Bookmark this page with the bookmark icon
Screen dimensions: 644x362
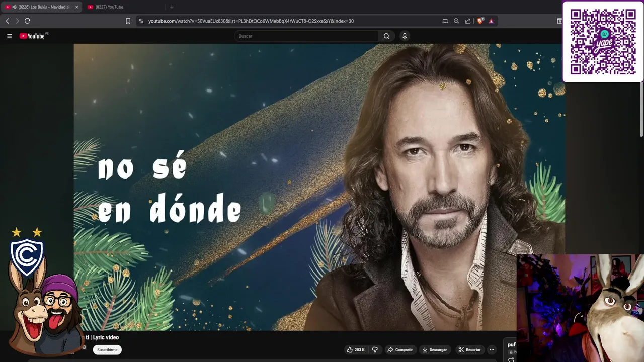[128, 21]
